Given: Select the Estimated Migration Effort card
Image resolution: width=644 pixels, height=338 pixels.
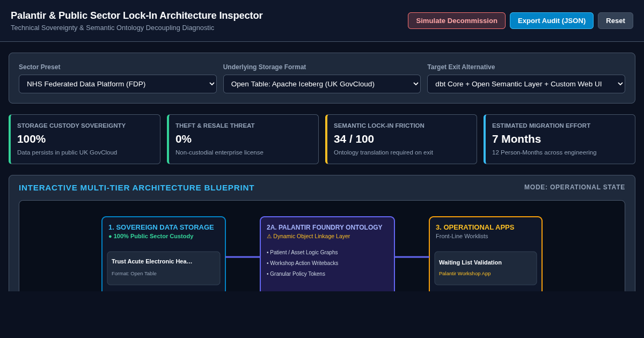Looking at the screenshot, I should tap(559, 139).
